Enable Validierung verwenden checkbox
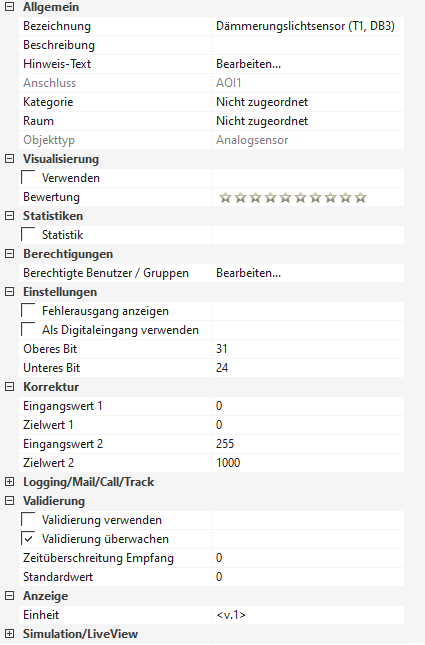This screenshot has width=425, height=645. click(28, 520)
